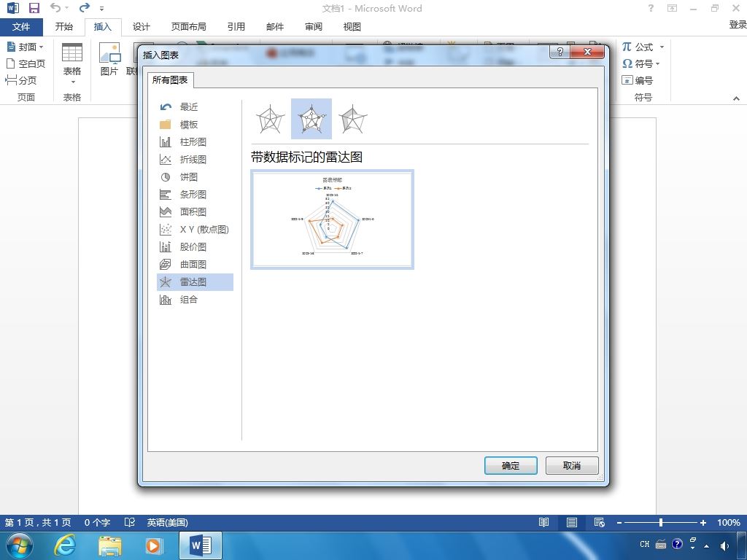747x560 pixels.
Task: Choose 最近 (Recent) chart category
Action: click(196, 106)
